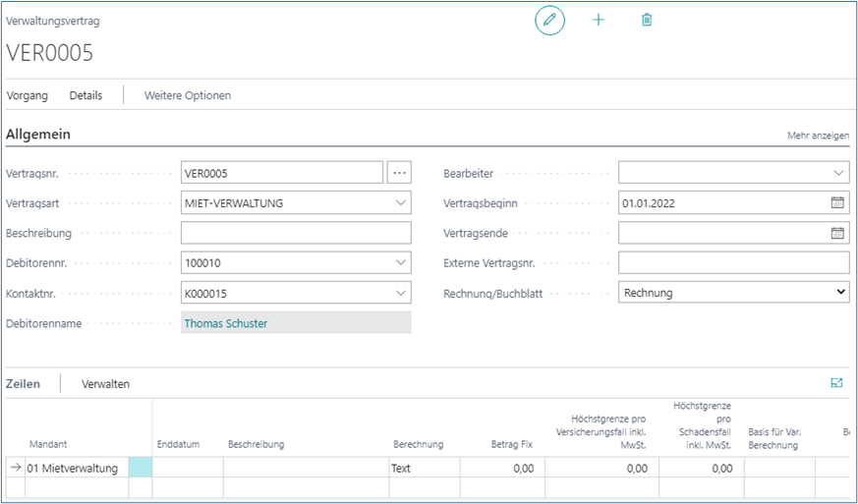Screen dimensions: 858x504
Task: Expand the Kontaktnr. dropdown
Action: click(400, 293)
